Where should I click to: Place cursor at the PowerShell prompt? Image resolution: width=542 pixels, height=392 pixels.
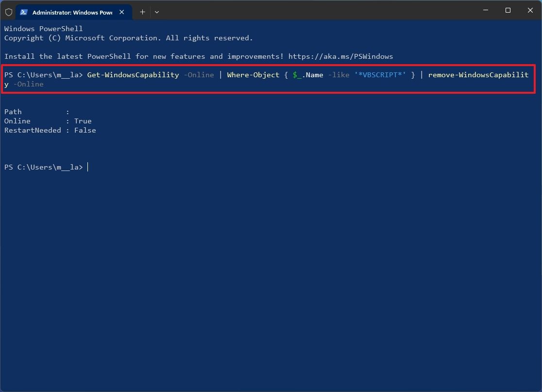tap(87, 167)
